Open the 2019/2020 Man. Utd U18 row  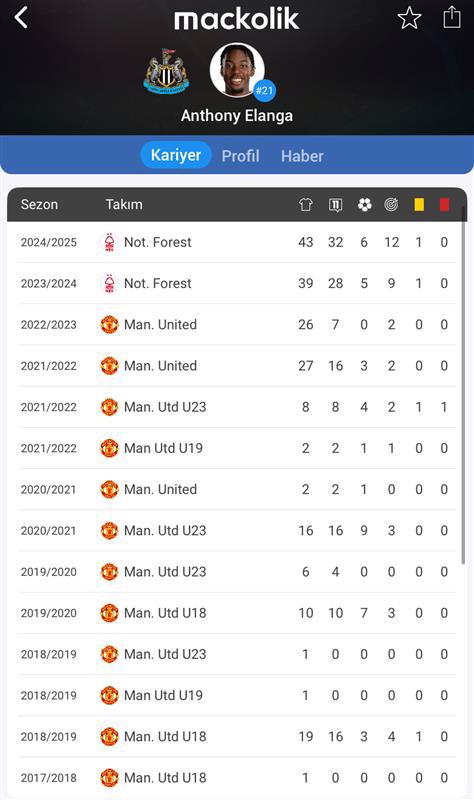(237, 613)
